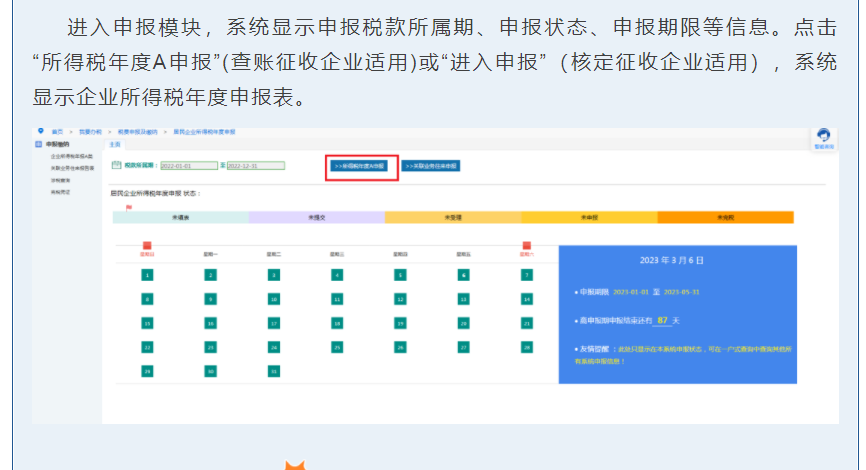Viewport: 866px width, 470px height.
Task: Click the 87 days remaining value
Action: (662, 320)
